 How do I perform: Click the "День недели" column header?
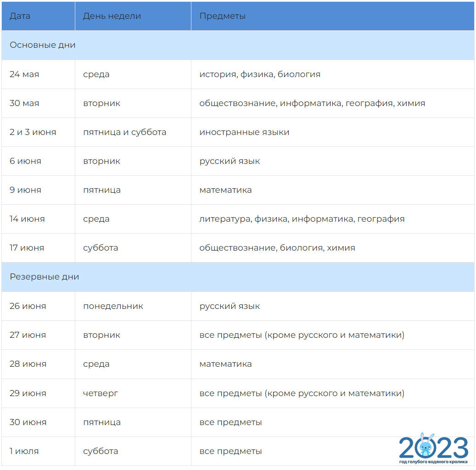(112, 16)
